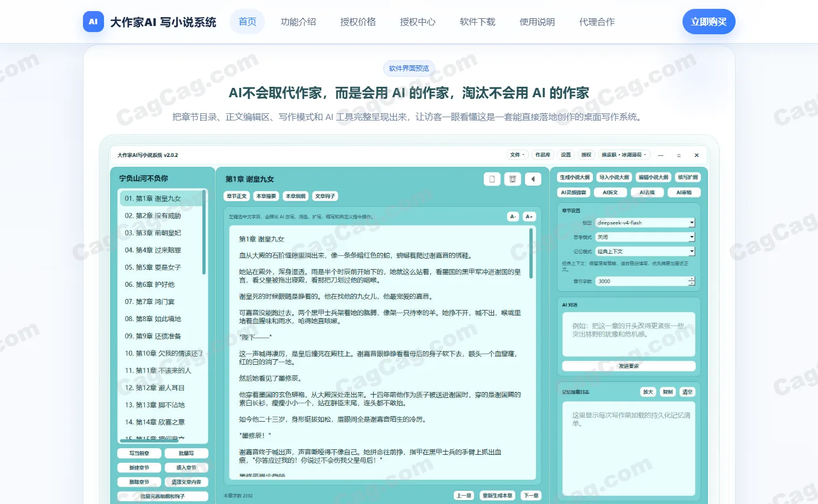Click the 上一章 button
818x504 pixels.
pos(464,496)
